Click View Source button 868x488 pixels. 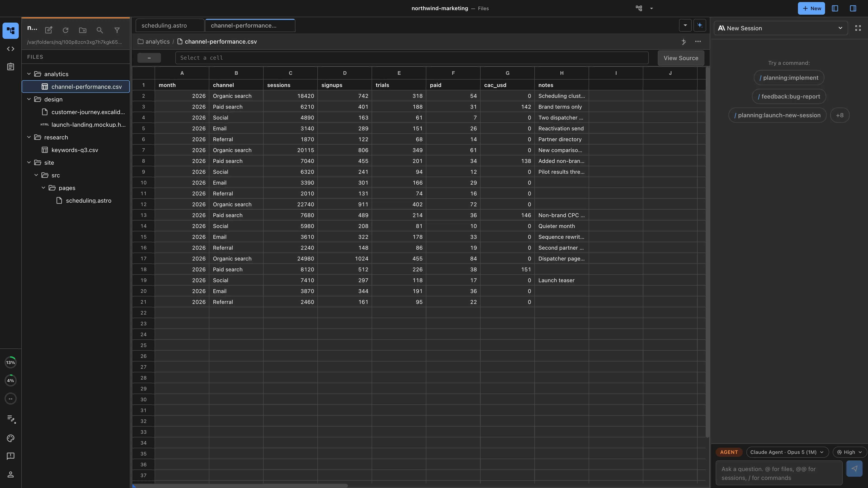pyautogui.click(x=681, y=58)
